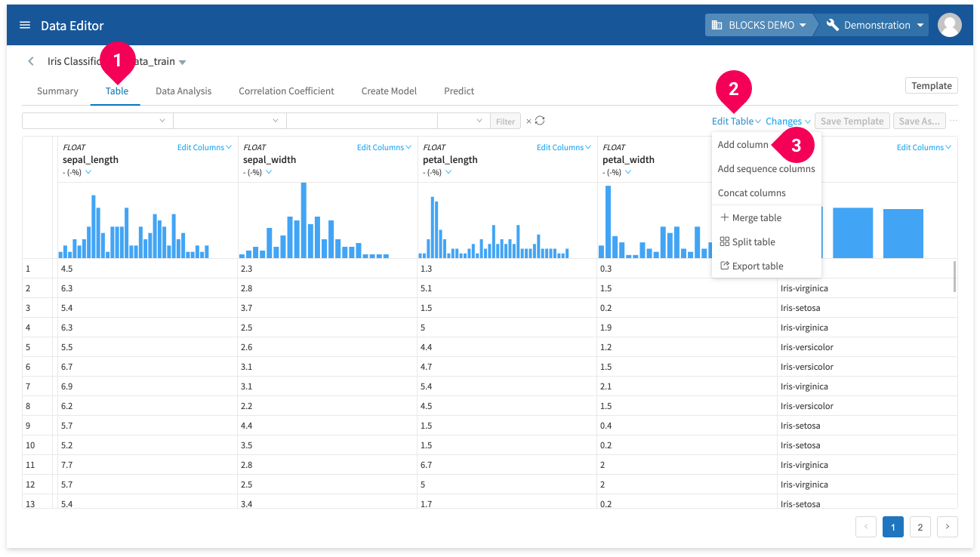Open the Changes dropdown

tap(787, 121)
